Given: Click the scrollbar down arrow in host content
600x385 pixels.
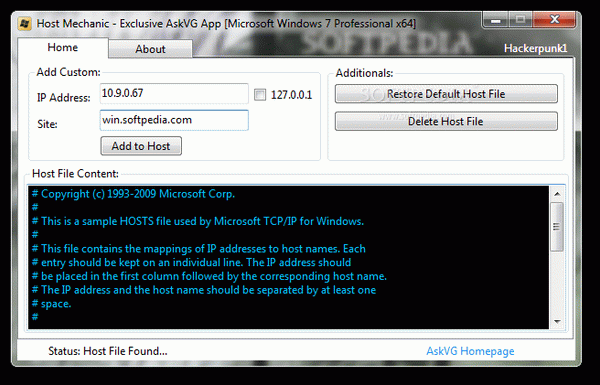Looking at the screenshot, I should click(x=557, y=321).
